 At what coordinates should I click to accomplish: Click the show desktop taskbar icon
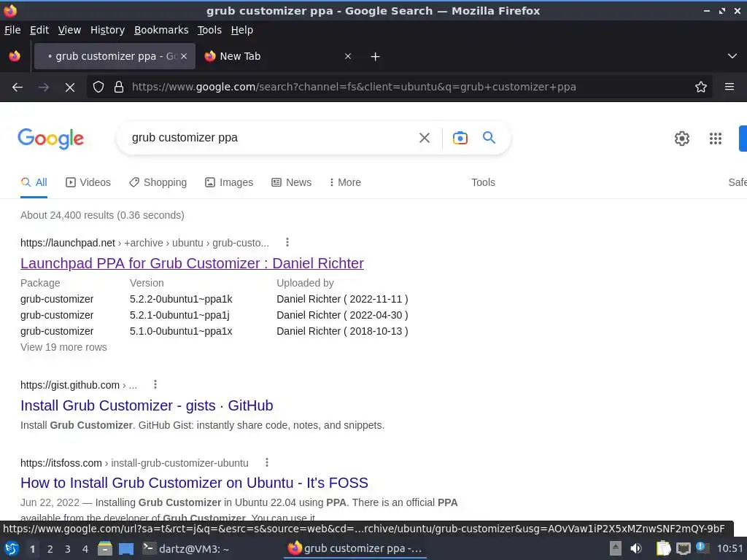(126, 548)
